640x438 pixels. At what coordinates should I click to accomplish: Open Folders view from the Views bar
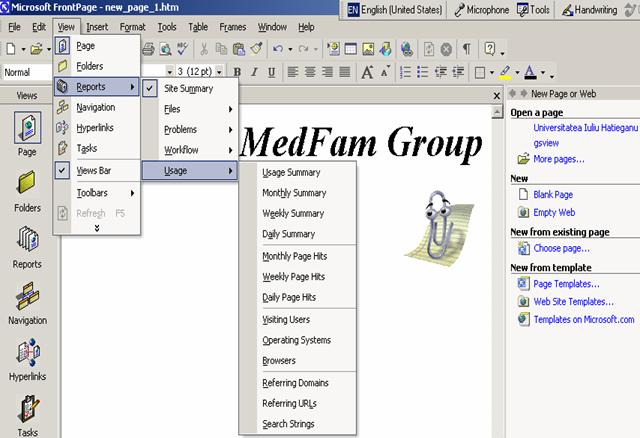(27, 188)
